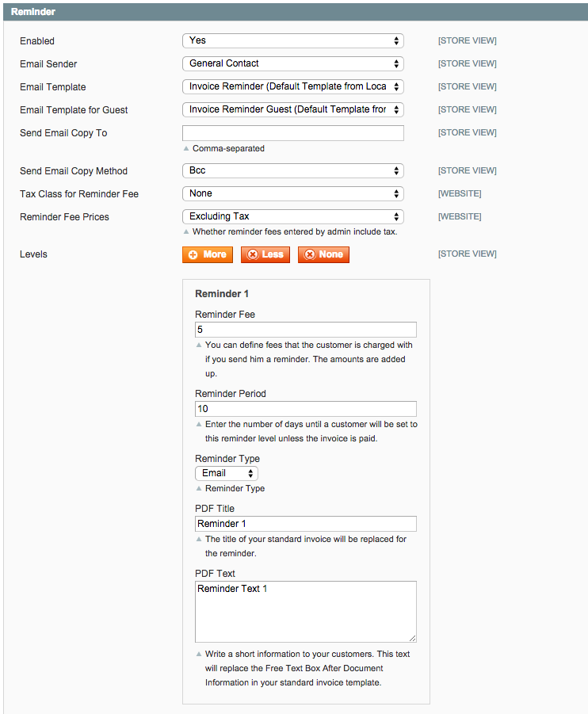
Task: Click into the PDF Title field
Action: click(305, 524)
